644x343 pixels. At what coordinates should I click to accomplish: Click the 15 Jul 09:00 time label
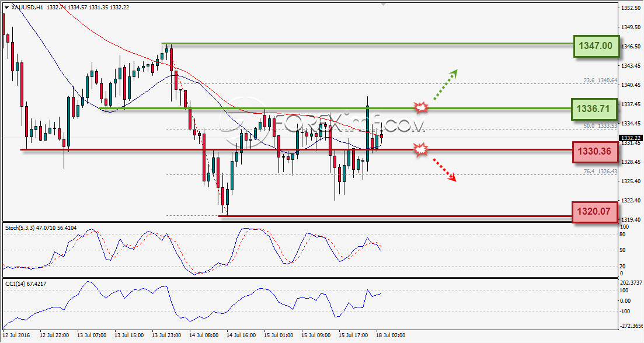click(x=316, y=335)
